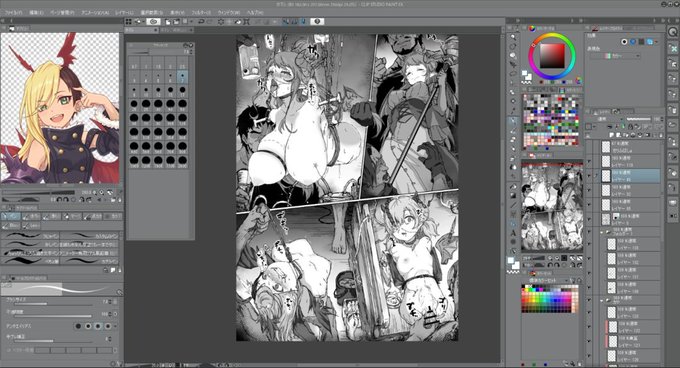Select the ペン sub tool group button
Screen dimensions: 680x368
(11, 216)
